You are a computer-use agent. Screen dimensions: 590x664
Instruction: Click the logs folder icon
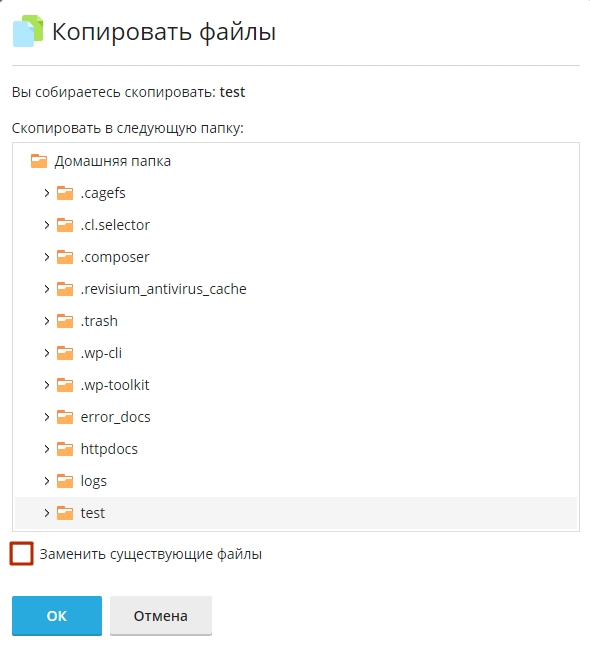[65, 481]
